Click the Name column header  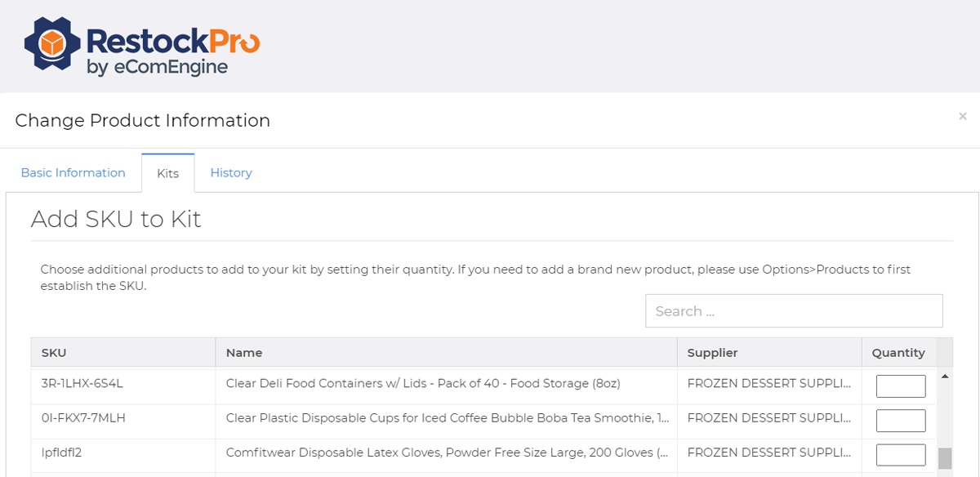pyautogui.click(x=244, y=353)
